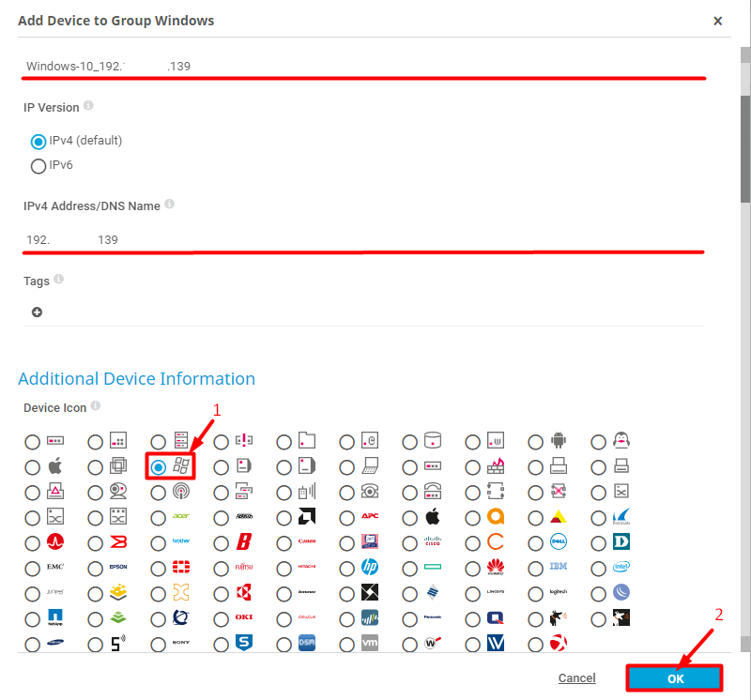The height and width of the screenshot is (700, 751).
Task: Click the dialog's vertical scrollbar thumb
Action: pos(745,149)
